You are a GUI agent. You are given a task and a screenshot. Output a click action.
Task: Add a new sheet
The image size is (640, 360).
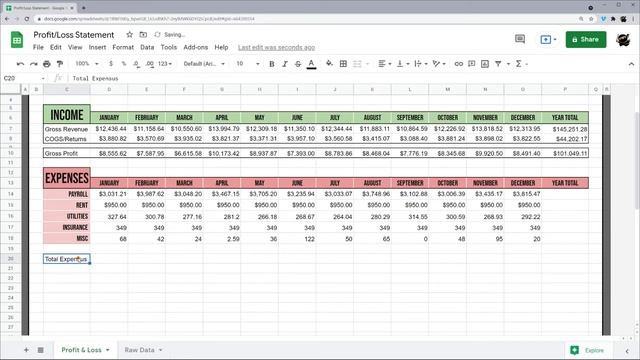click(x=26, y=350)
